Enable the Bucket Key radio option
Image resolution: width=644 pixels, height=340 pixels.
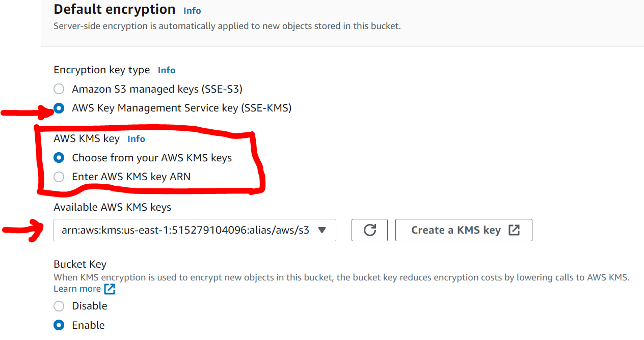[x=59, y=325]
